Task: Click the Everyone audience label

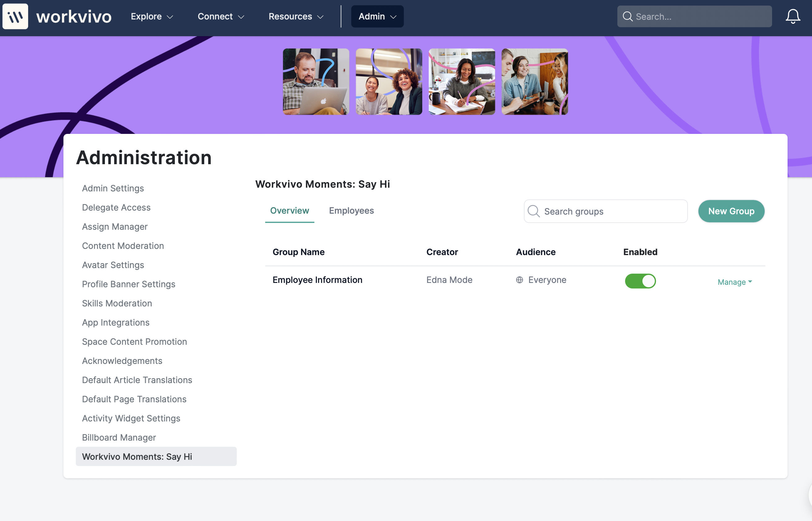Action: click(547, 280)
